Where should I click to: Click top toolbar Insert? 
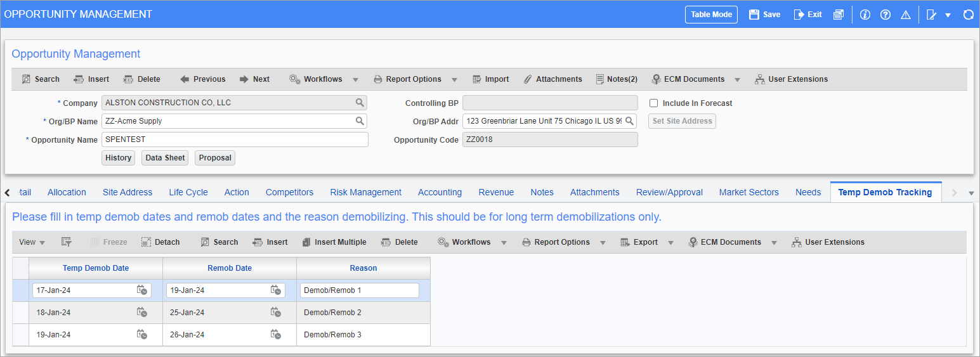click(x=91, y=79)
